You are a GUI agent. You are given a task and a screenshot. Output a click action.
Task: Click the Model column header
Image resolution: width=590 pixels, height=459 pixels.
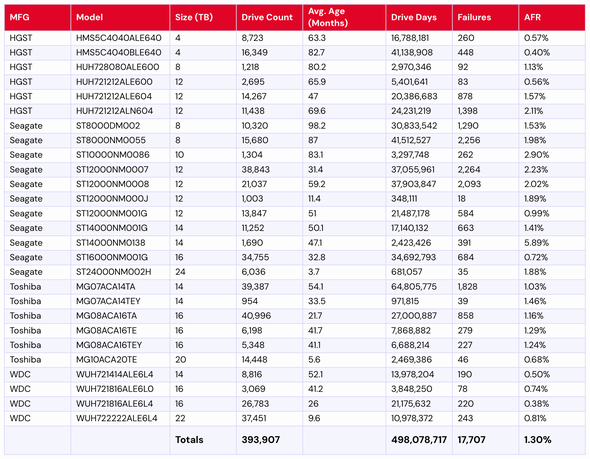point(120,17)
